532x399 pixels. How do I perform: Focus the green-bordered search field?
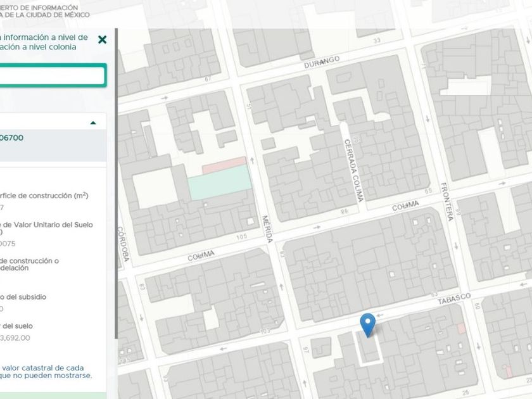point(52,76)
